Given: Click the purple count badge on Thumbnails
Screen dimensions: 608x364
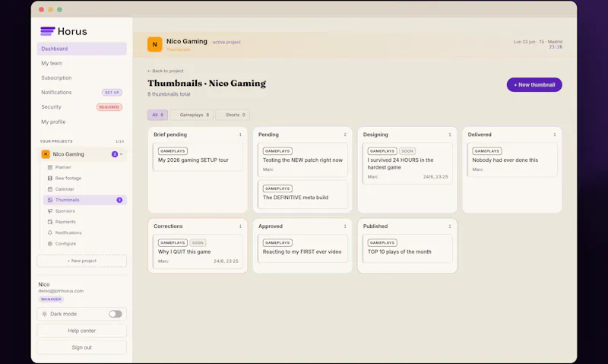Looking at the screenshot, I should tap(119, 200).
